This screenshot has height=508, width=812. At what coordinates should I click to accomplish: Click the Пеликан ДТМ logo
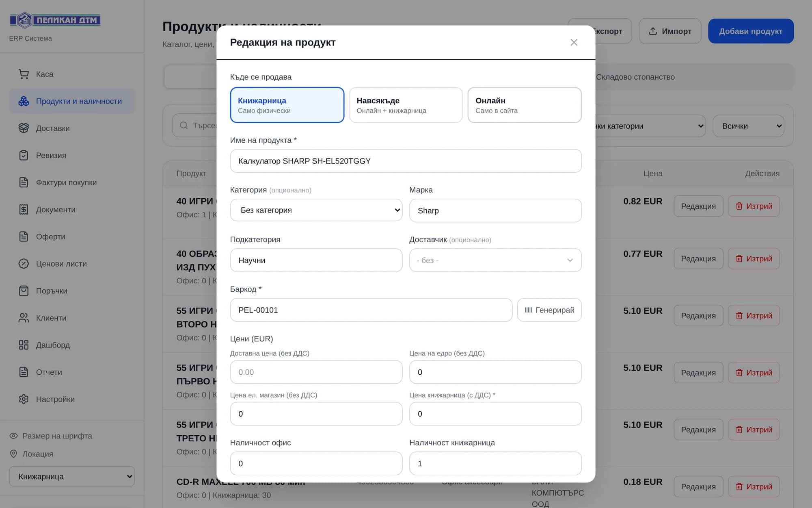[x=55, y=20]
